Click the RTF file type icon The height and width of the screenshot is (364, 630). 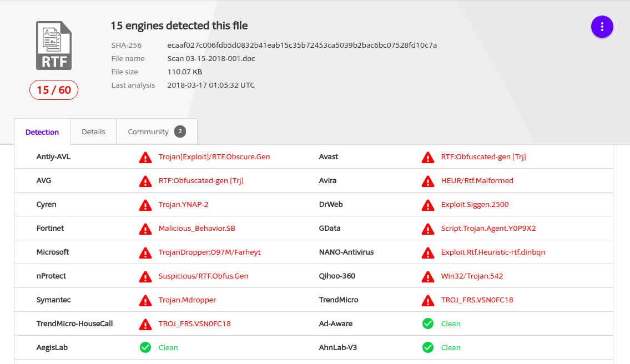pos(54,46)
